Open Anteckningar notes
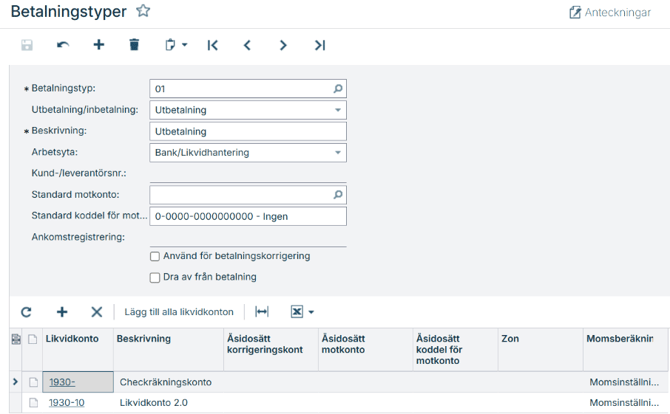Viewport: 670px width, 414px height. (x=610, y=12)
